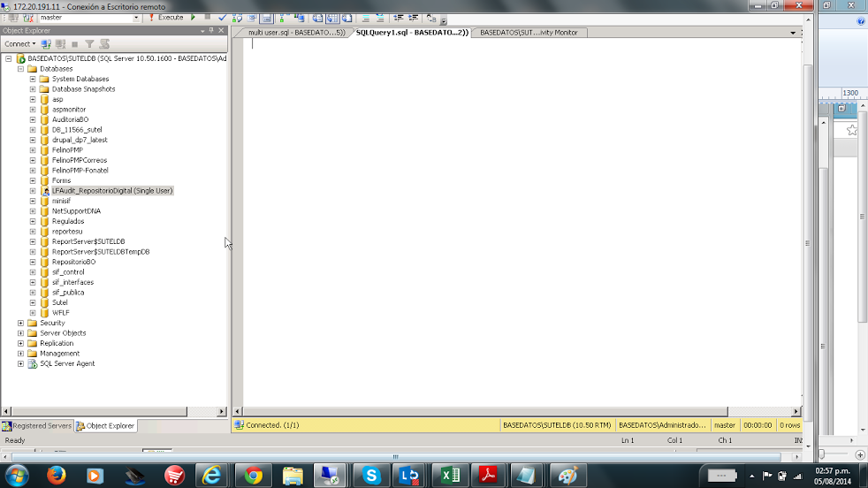Click inside the SQL query editor area

(522, 221)
